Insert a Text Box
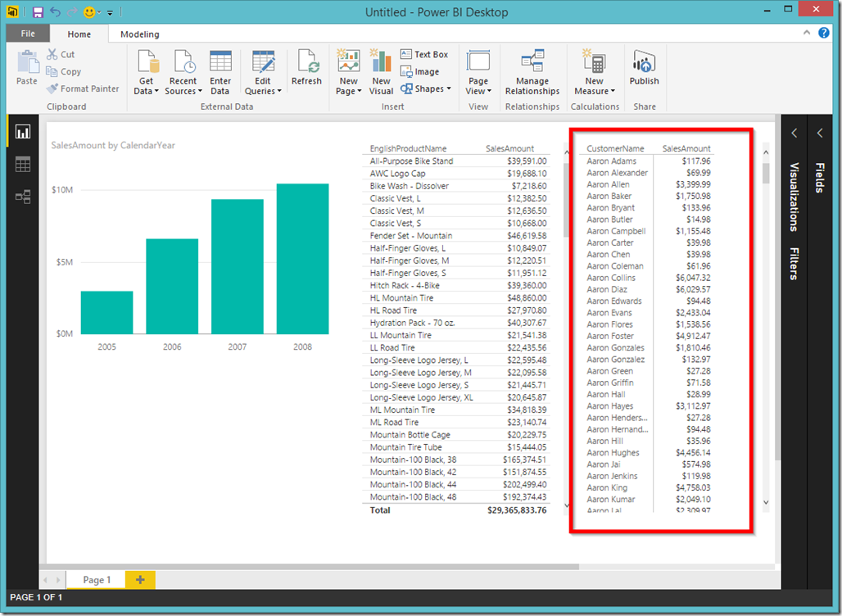The width and height of the screenshot is (842, 616). point(424,54)
